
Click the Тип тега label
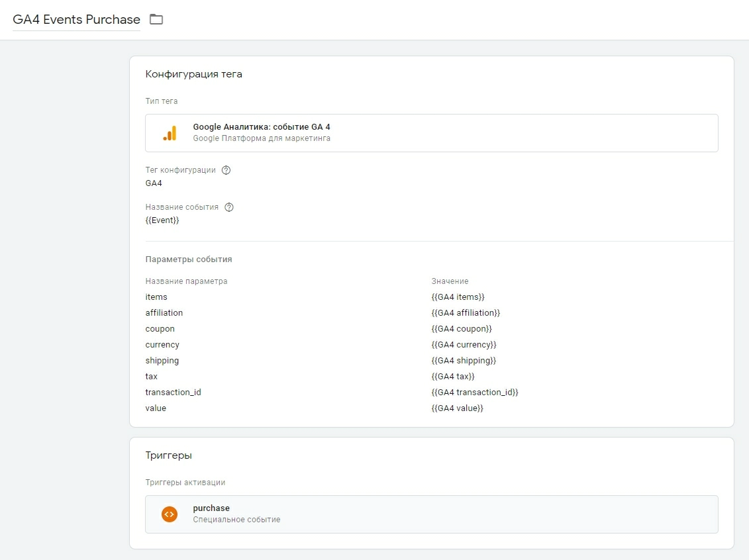162,101
